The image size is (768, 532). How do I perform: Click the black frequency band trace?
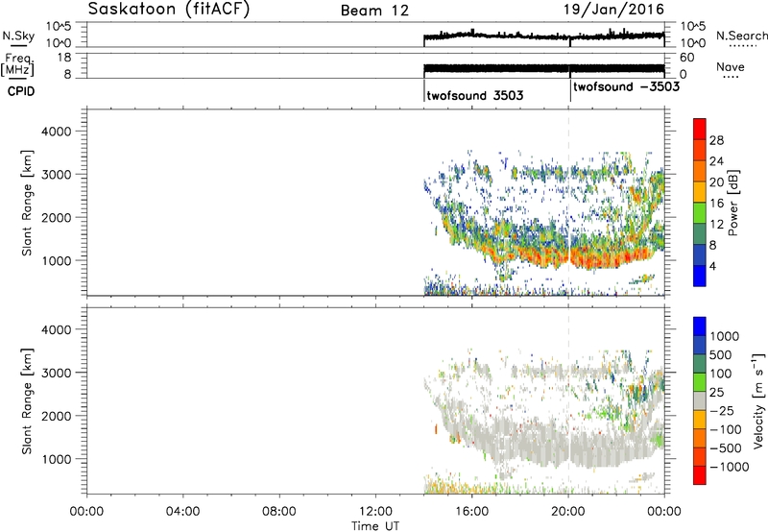pyautogui.click(x=543, y=68)
